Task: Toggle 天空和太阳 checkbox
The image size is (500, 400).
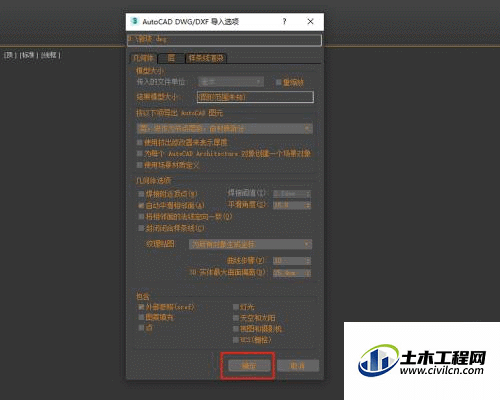Action: (x=236, y=318)
